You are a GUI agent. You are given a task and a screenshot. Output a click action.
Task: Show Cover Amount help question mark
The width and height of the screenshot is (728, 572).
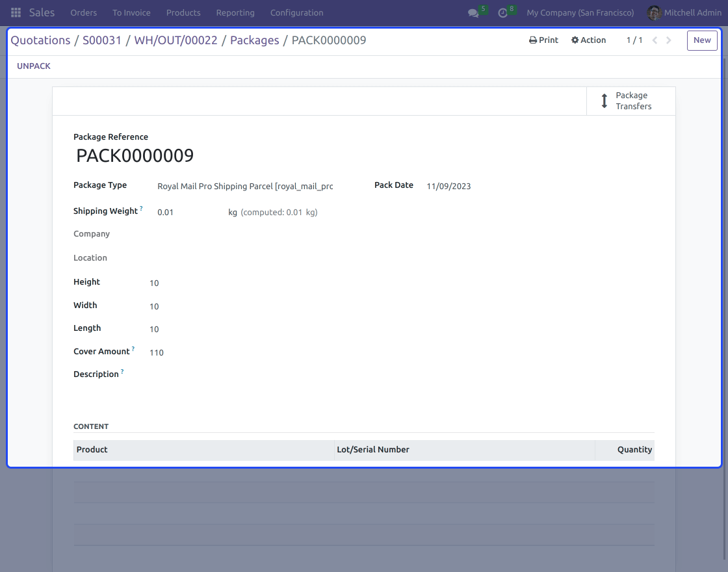pyautogui.click(x=133, y=348)
